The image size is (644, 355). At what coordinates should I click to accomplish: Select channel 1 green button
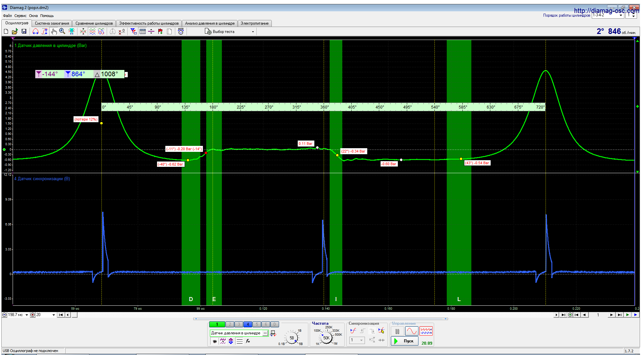coord(217,324)
